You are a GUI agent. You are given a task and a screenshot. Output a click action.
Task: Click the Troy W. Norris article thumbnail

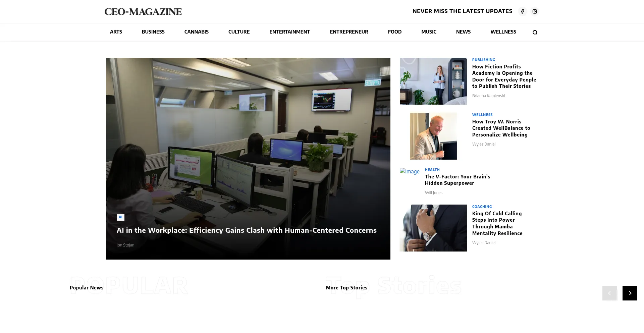433,136
